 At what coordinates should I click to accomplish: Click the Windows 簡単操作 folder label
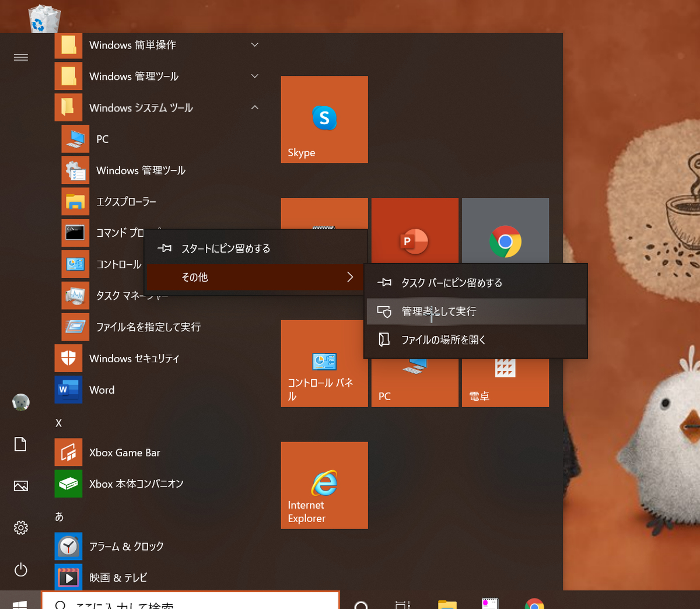pos(132,45)
